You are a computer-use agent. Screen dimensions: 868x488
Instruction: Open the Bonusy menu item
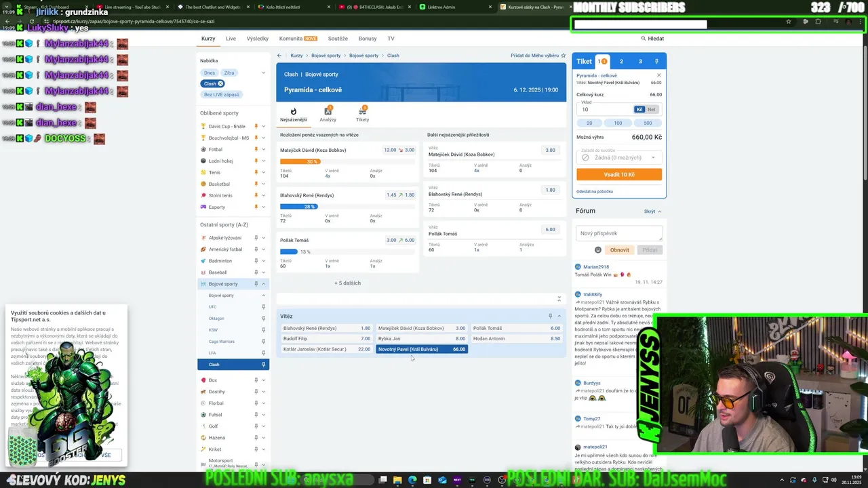click(368, 39)
